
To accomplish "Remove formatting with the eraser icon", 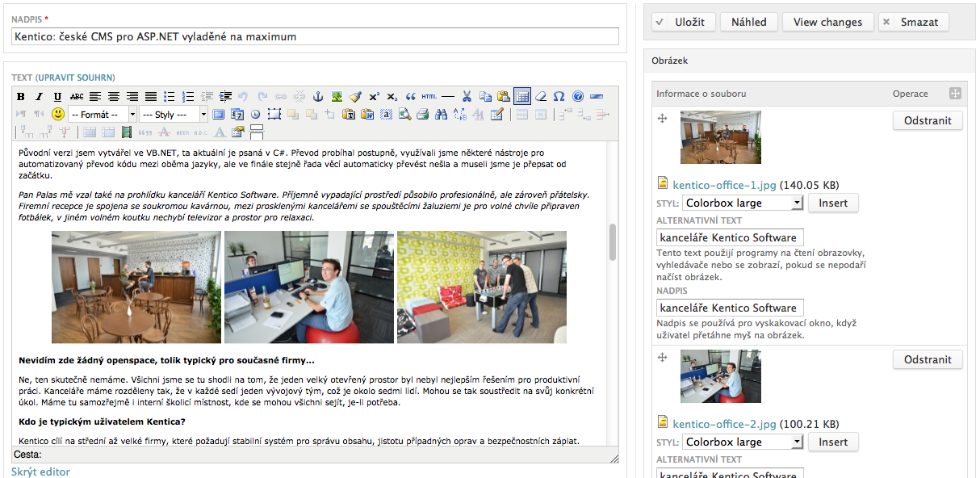I will tap(541, 97).
